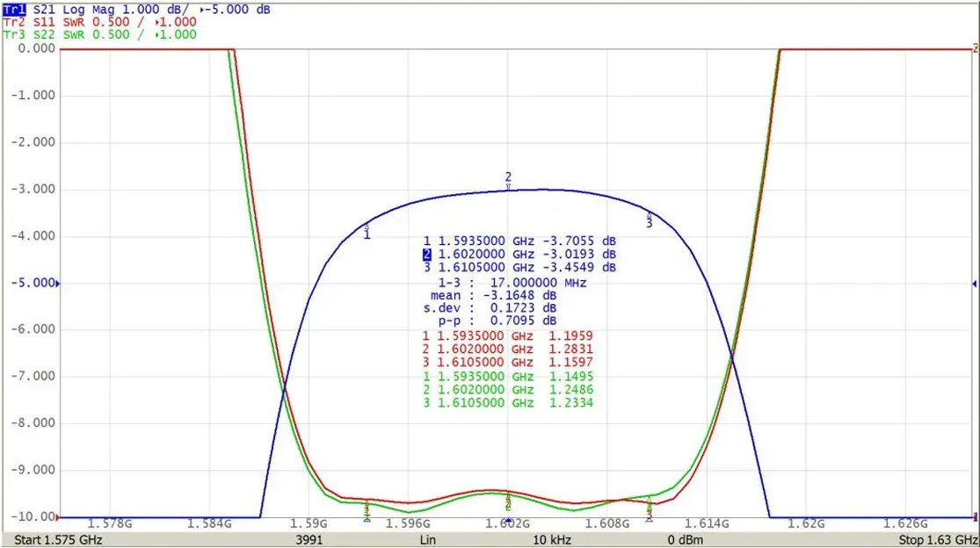Click marker 2 at the S21 passband peak
The height and width of the screenshot is (548, 980).
point(508,180)
